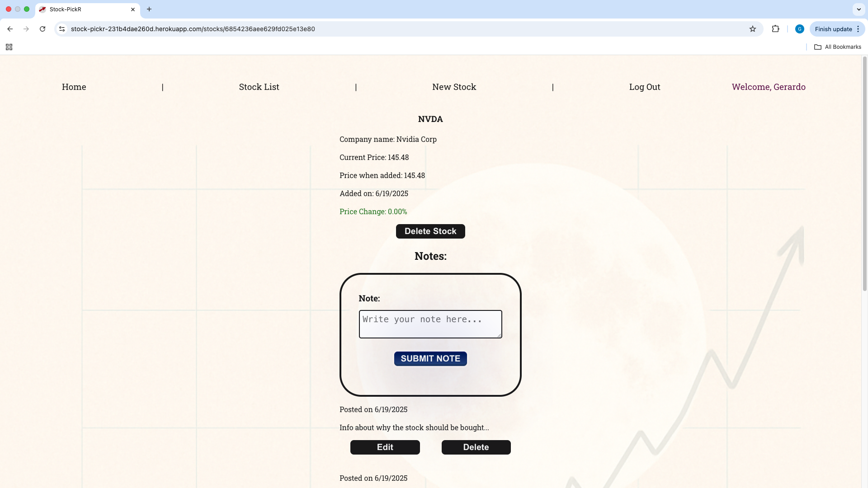Go back to the previous page
868x488 pixels.
(10, 29)
